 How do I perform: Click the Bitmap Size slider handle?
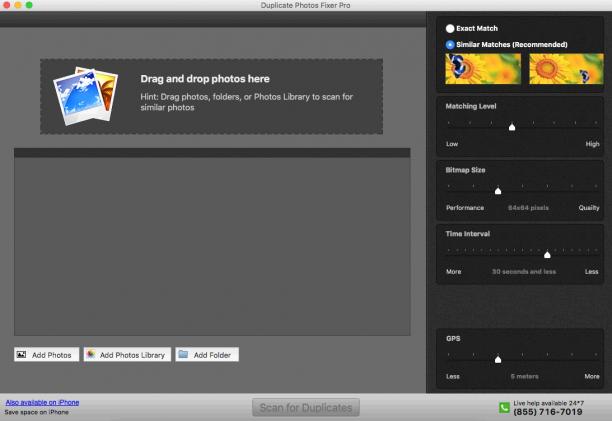pos(498,191)
